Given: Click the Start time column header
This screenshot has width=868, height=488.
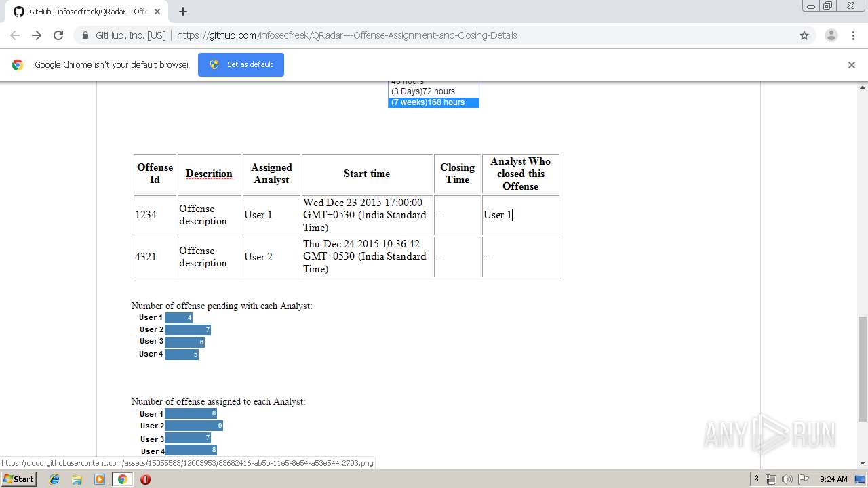Looking at the screenshot, I should pos(367,174).
